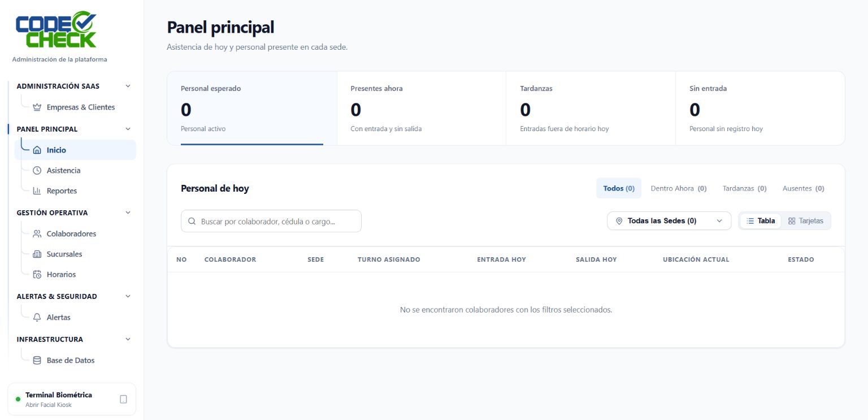This screenshot has width=868, height=420.
Task: Click the crown icon beside Empresas & Clientes
Action: (37, 107)
